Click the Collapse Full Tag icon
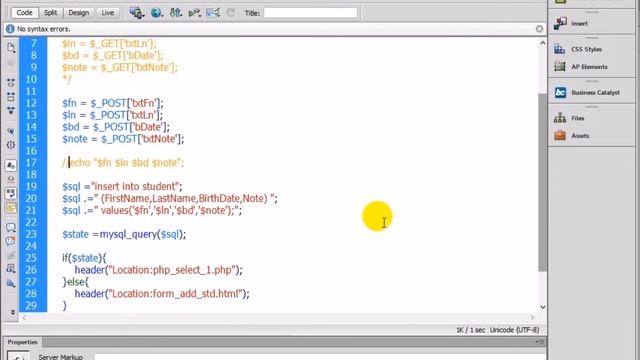Screen dimensions: 640x360 pos(11,83)
